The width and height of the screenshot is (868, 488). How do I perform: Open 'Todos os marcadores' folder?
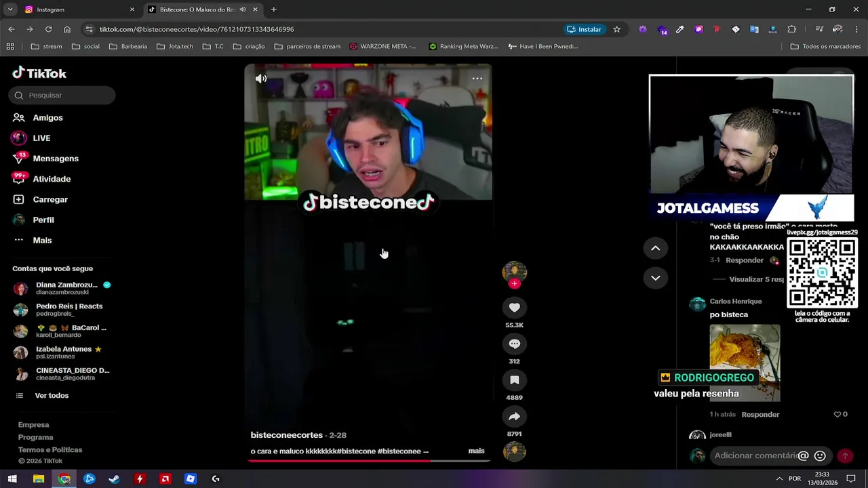pos(825,46)
